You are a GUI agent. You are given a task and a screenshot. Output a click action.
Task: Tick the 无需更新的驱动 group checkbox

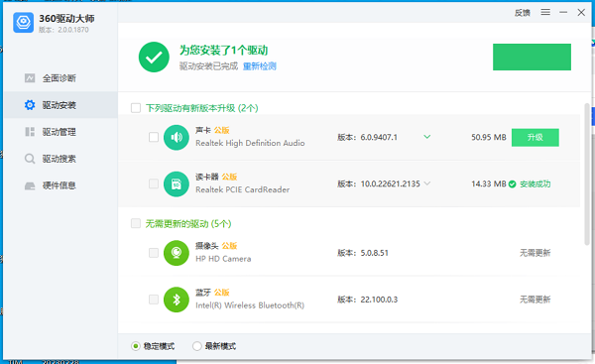click(136, 223)
